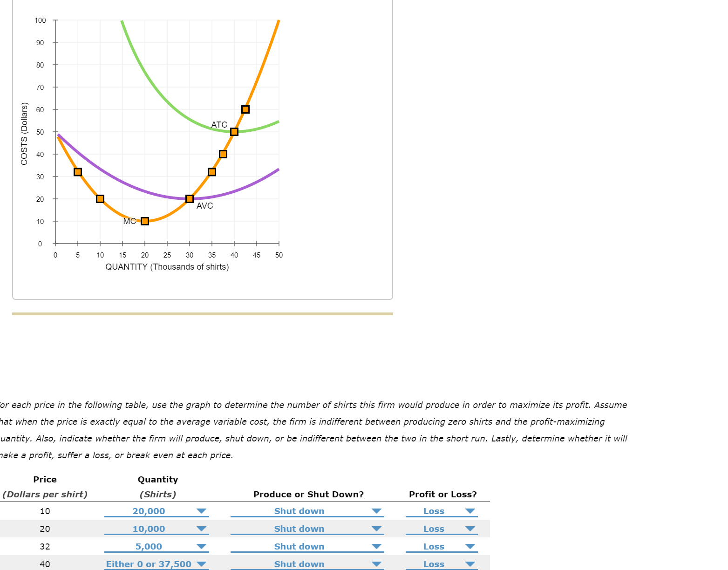This screenshot has height=570, width=728.
Task: Open Quantity dropdown for price 32
Action: (156, 547)
